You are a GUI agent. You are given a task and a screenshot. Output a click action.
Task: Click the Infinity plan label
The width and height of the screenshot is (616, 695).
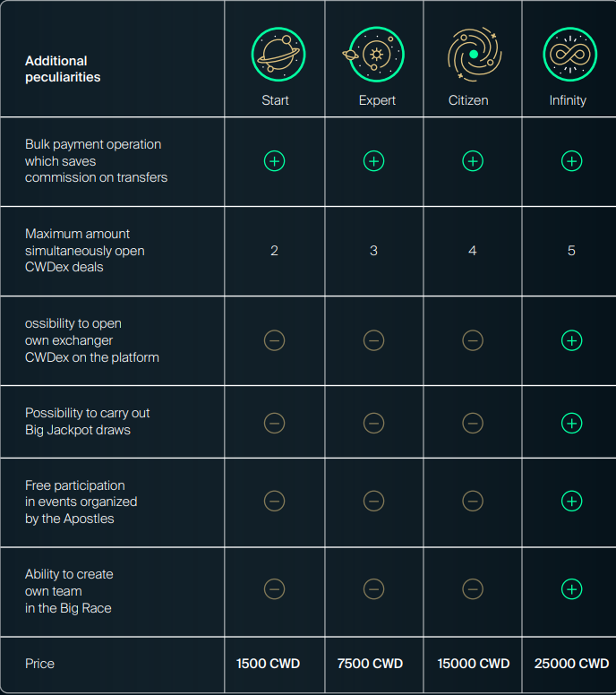point(568,100)
